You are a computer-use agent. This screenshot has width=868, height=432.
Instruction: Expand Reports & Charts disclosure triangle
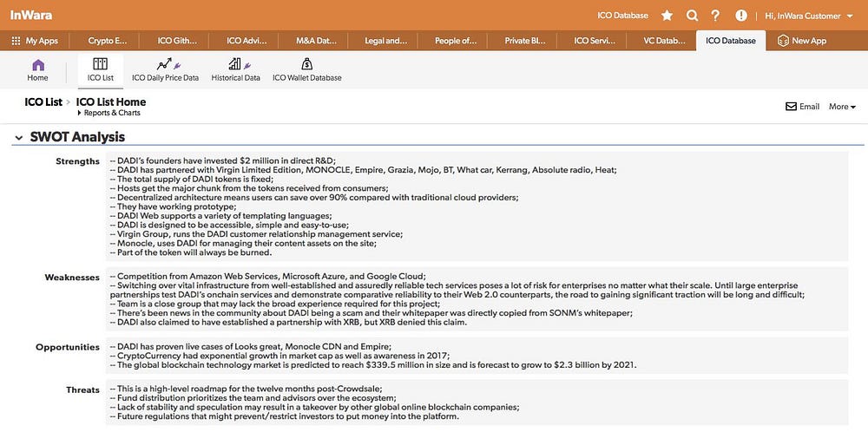[x=80, y=113]
